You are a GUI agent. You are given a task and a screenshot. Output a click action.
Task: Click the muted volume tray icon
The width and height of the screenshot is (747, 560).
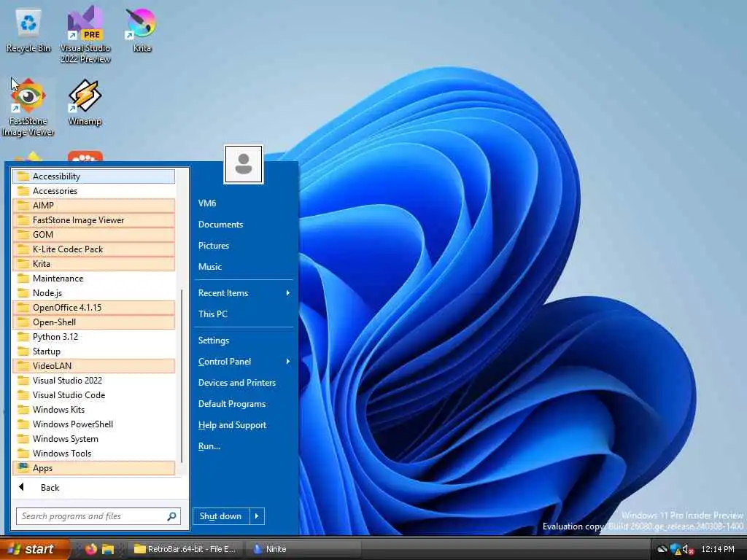pyautogui.click(x=688, y=550)
